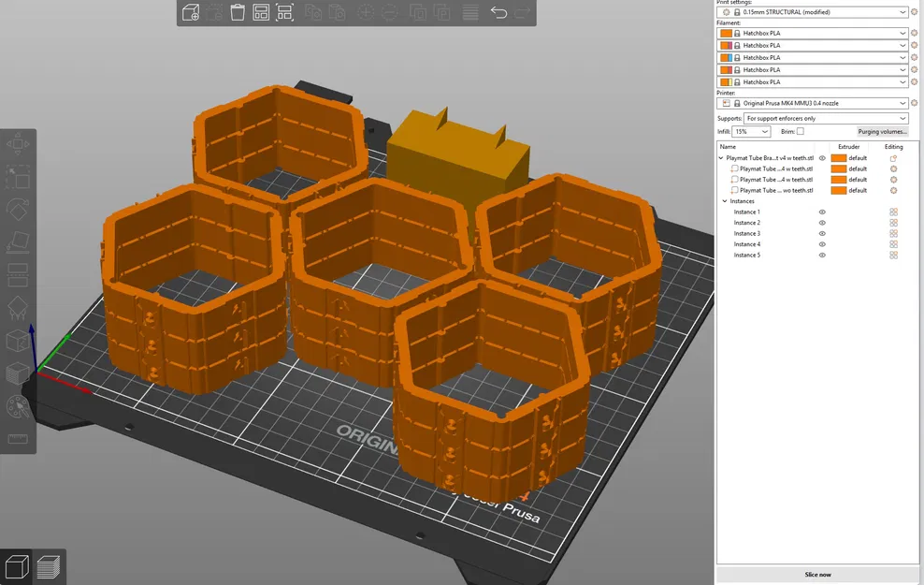Screen dimensions: 924x585
Task: Open the first Hatchbox PLA filament dropdown
Action: (813, 33)
